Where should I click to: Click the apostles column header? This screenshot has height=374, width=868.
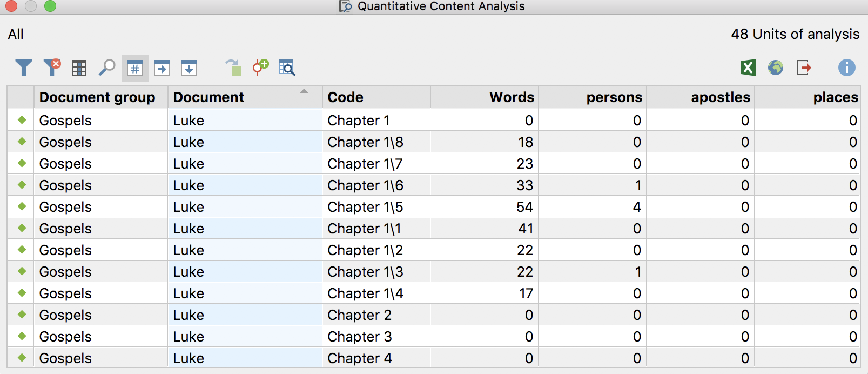point(720,97)
